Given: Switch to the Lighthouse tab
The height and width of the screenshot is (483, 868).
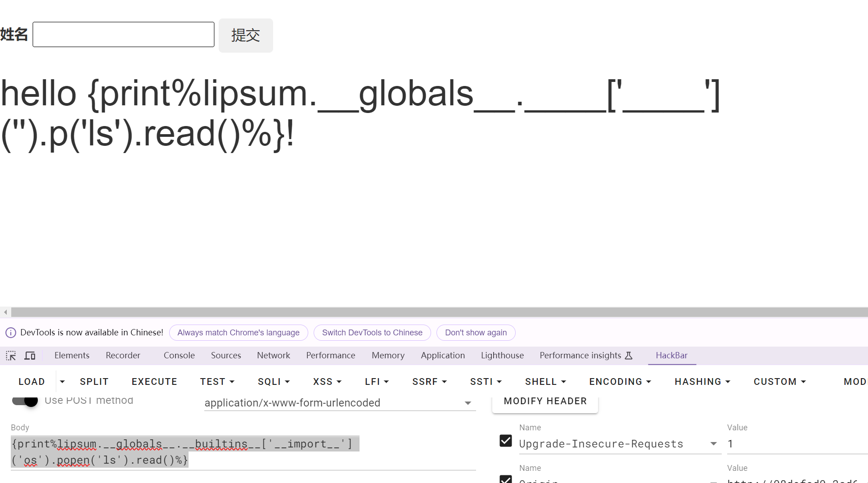Looking at the screenshot, I should (502, 356).
